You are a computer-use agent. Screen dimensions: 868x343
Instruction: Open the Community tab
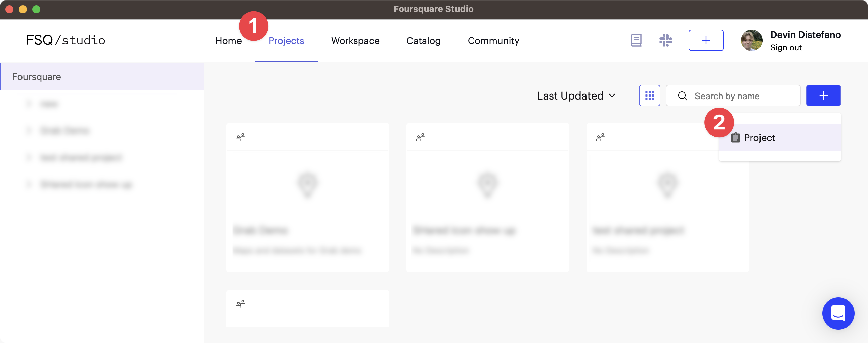493,41
